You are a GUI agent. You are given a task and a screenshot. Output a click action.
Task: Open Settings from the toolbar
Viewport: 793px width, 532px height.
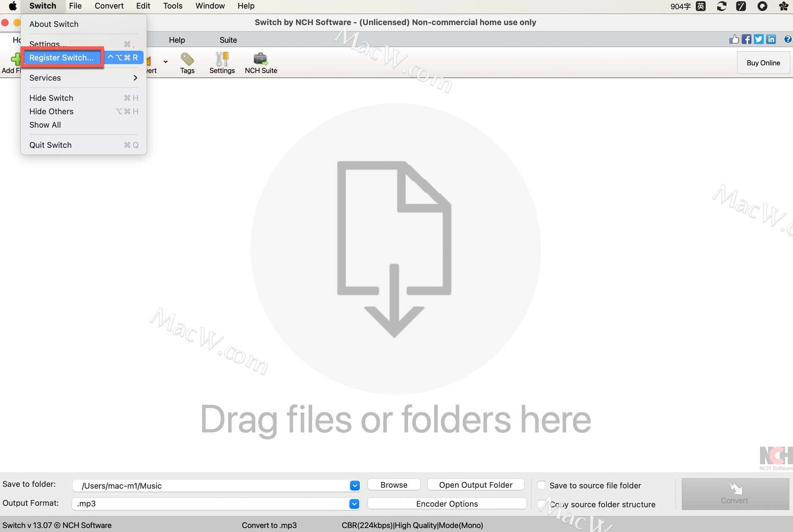[222, 63]
